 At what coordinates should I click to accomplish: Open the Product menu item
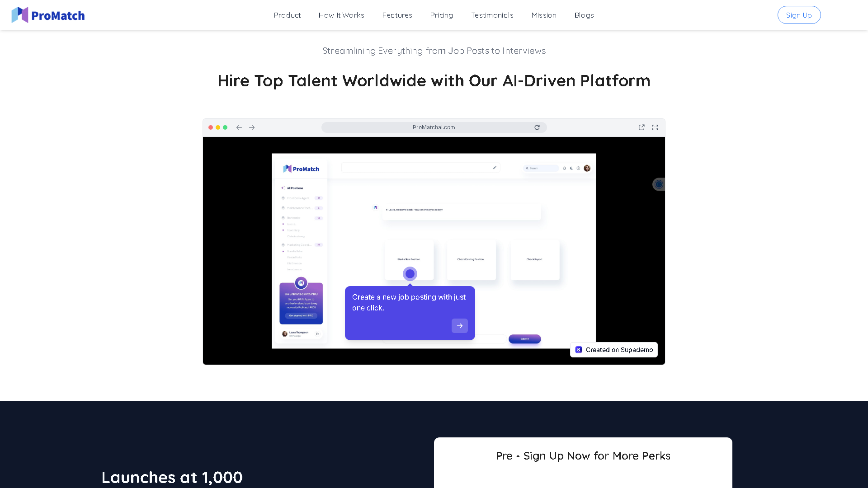pyautogui.click(x=287, y=15)
